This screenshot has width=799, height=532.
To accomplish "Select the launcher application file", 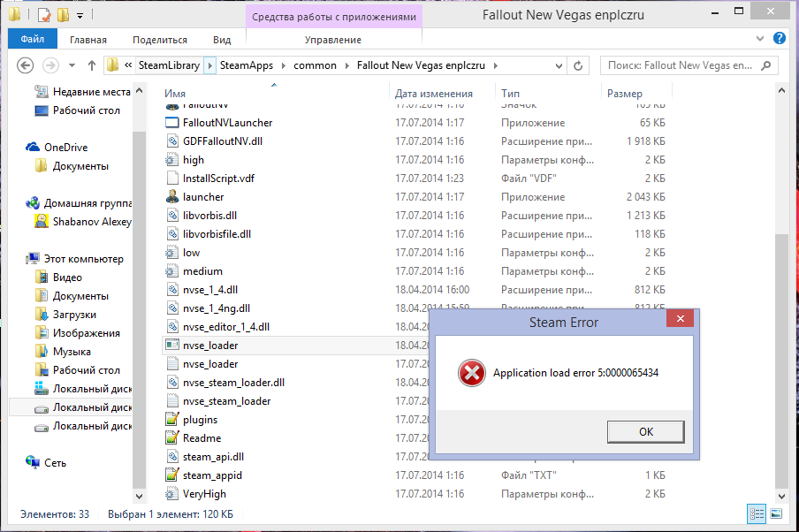I will point(203,197).
